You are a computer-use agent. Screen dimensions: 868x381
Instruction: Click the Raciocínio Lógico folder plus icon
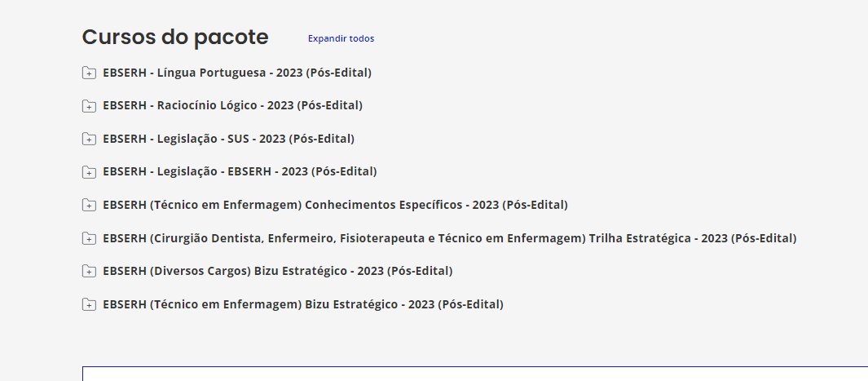point(89,106)
